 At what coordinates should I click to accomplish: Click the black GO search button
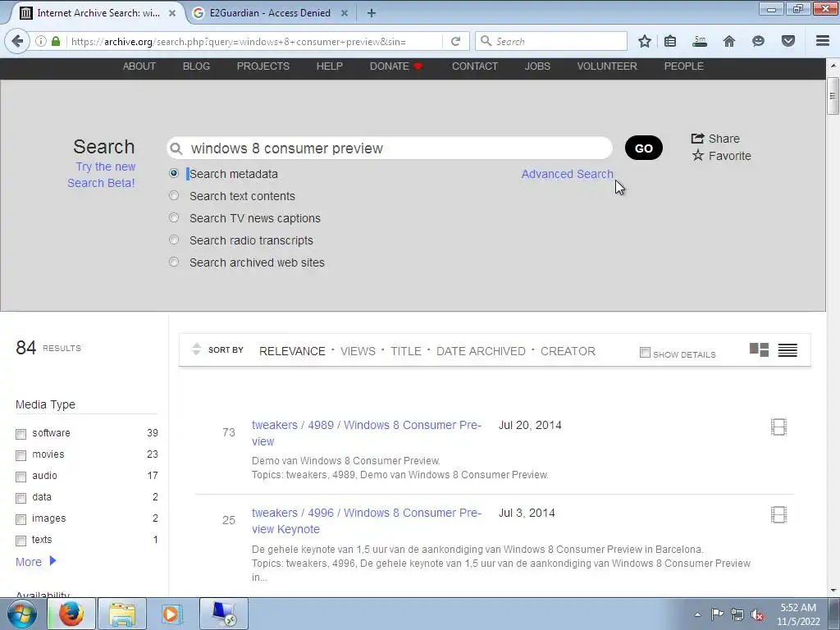pyautogui.click(x=643, y=148)
